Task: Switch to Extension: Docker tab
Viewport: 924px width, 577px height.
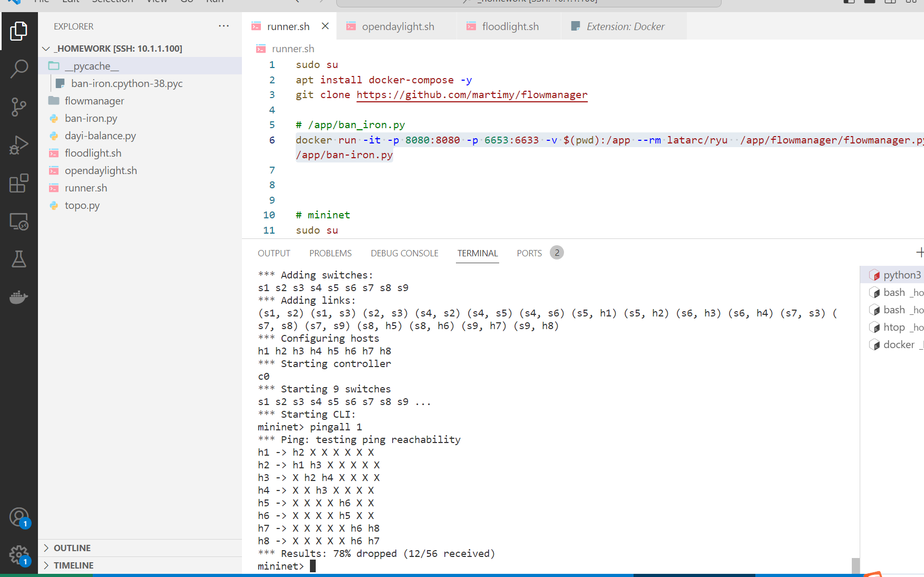Action: pyautogui.click(x=625, y=26)
